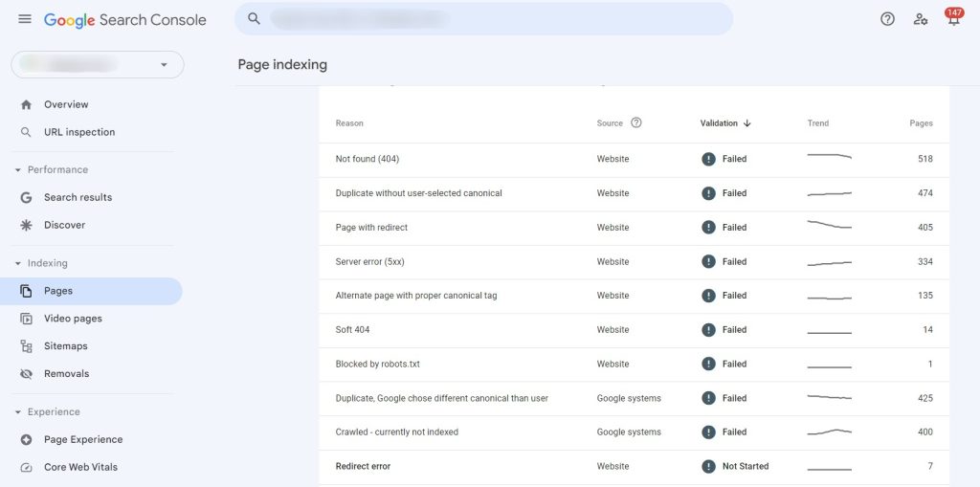Open Crawled - currently not indexed row
Image resolution: width=980 pixels, height=487 pixels.
tap(634, 432)
